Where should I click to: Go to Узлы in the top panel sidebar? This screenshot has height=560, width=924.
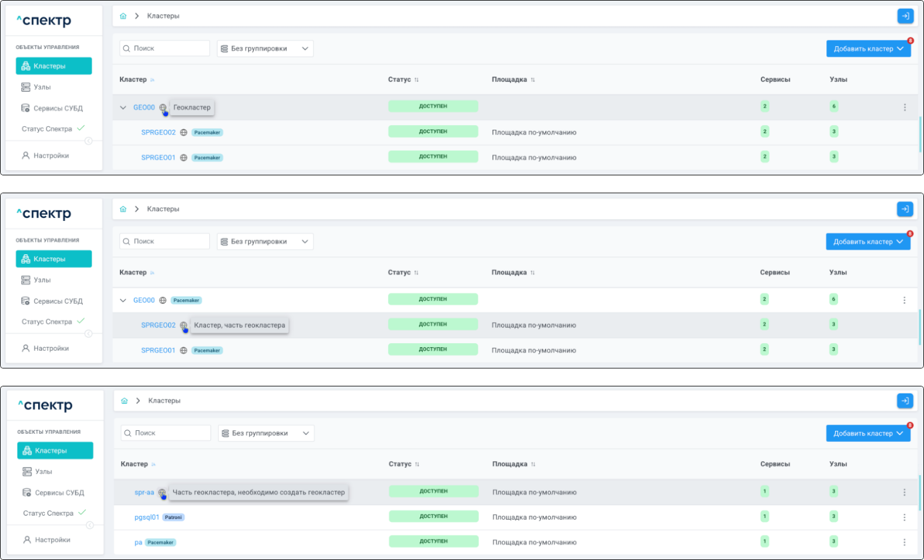[42, 87]
